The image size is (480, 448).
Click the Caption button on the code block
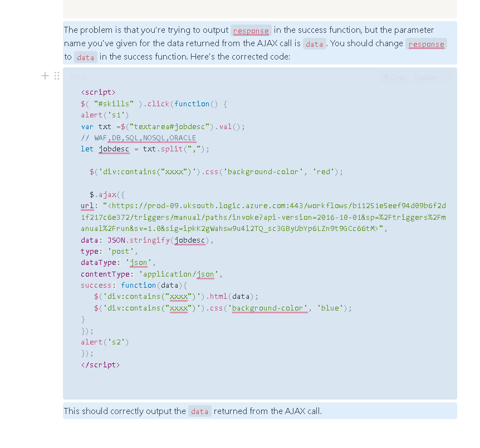click(425, 77)
